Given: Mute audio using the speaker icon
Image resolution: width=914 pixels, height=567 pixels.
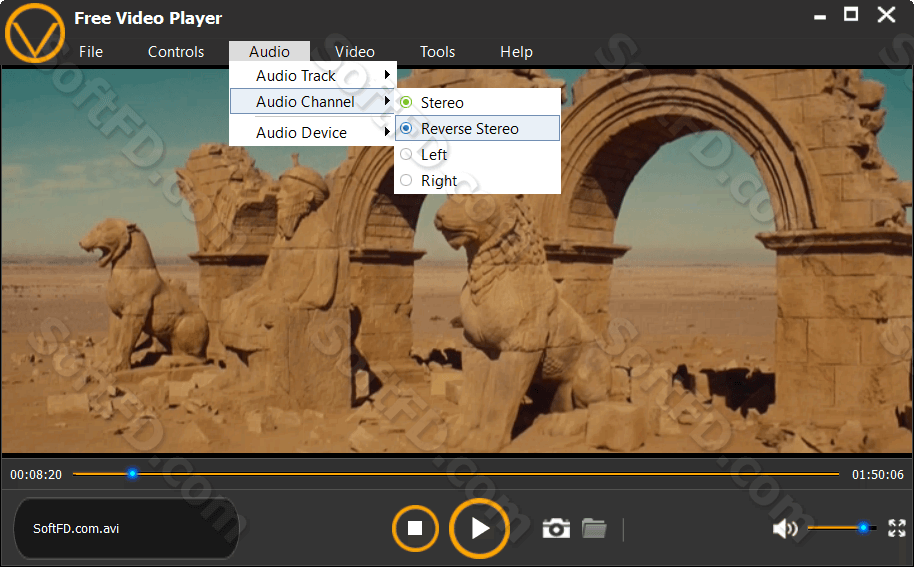Looking at the screenshot, I should tap(785, 529).
